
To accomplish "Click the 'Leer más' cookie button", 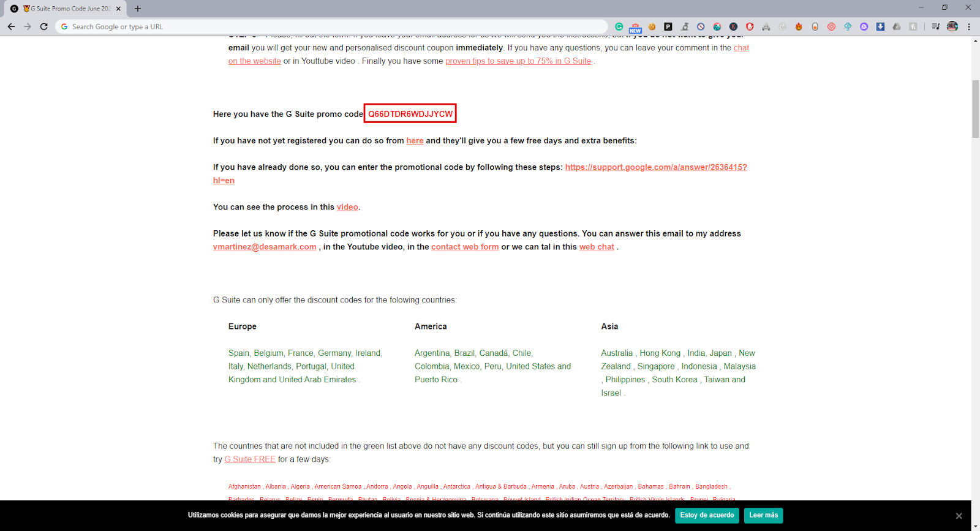I will point(763,515).
